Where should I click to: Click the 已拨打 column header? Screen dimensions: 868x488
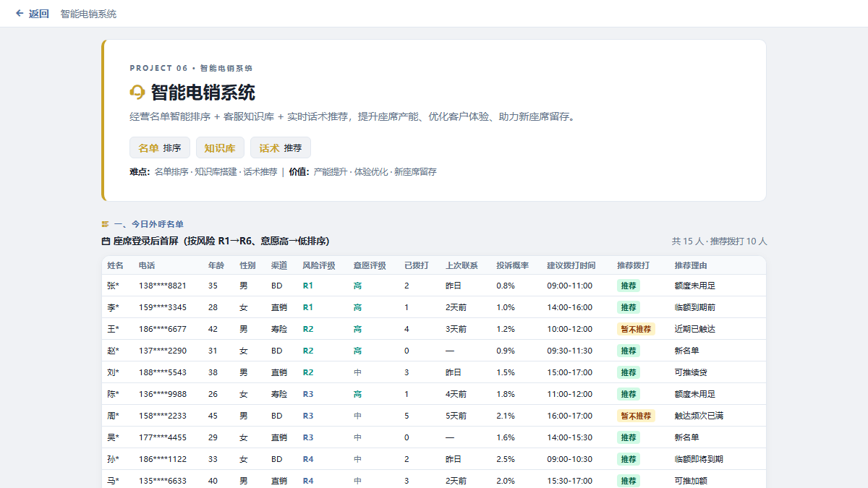(417, 265)
